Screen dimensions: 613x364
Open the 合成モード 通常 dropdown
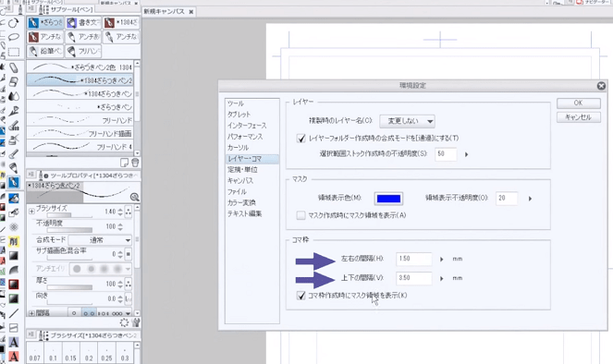101,240
